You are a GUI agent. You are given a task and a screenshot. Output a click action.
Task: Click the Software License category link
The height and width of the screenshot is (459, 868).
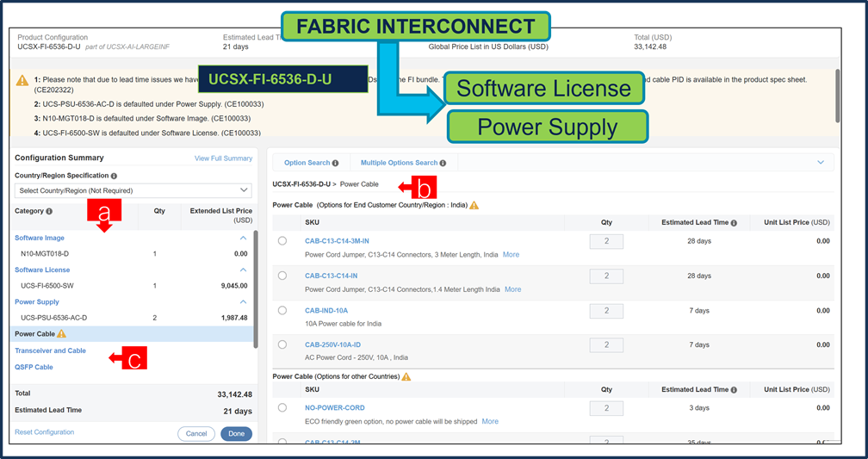[x=42, y=270]
